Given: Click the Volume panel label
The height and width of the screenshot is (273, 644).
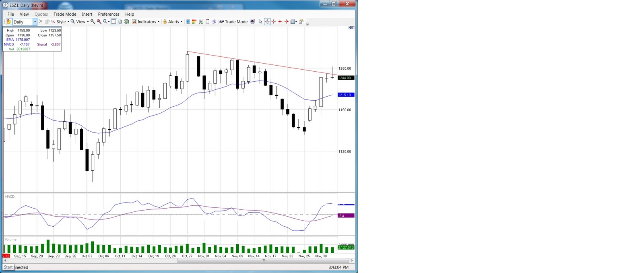Looking at the screenshot, I should (10, 239).
